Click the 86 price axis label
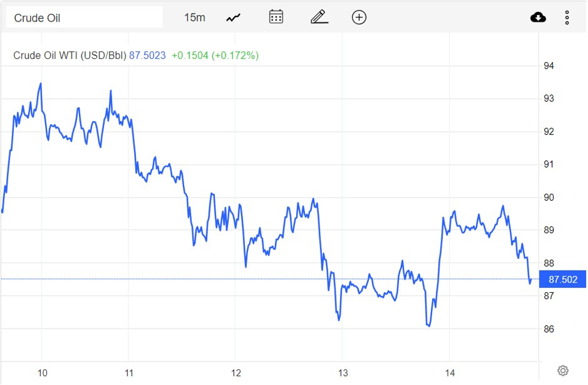 (549, 329)
